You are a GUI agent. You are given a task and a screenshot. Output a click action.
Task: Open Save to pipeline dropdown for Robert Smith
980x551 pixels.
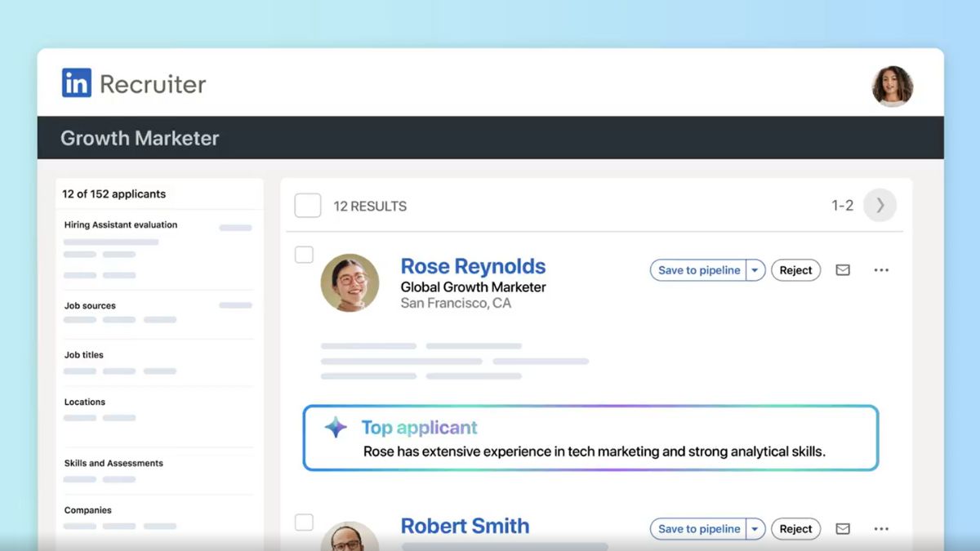pos(755,529)
